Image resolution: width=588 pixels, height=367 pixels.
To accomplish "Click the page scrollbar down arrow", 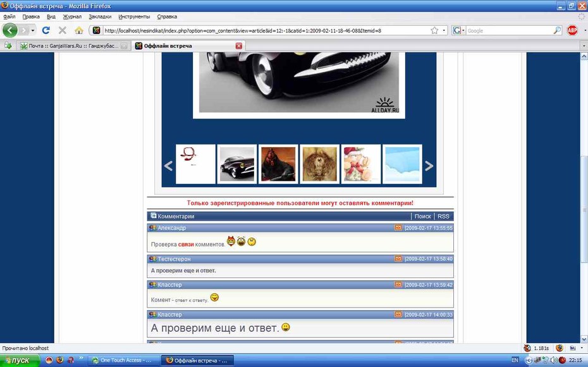I will click(x=584, y=339).
